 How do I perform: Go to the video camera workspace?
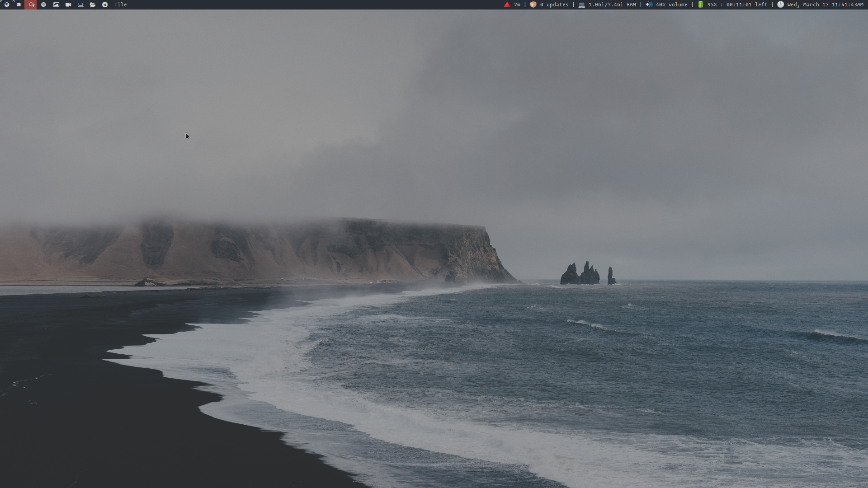coord(68,5)
